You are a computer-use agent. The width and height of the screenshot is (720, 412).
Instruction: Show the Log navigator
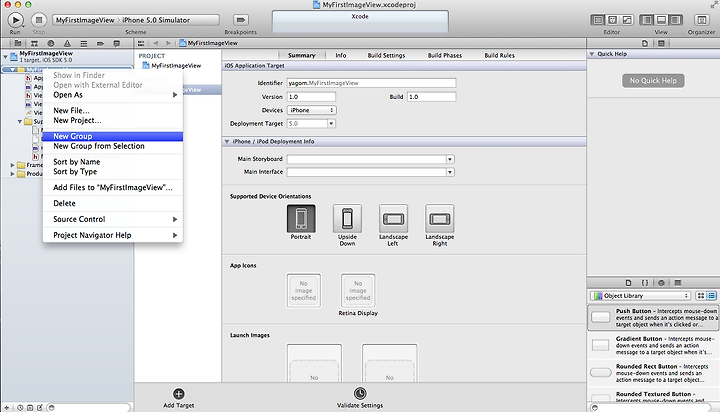[117, 43]
